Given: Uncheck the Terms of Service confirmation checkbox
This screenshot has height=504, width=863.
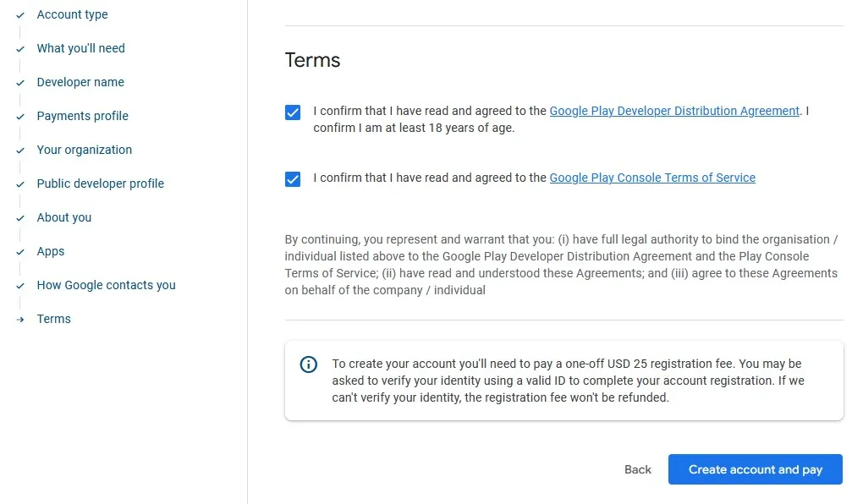Looking at the screenshot, I should [292, 178].
